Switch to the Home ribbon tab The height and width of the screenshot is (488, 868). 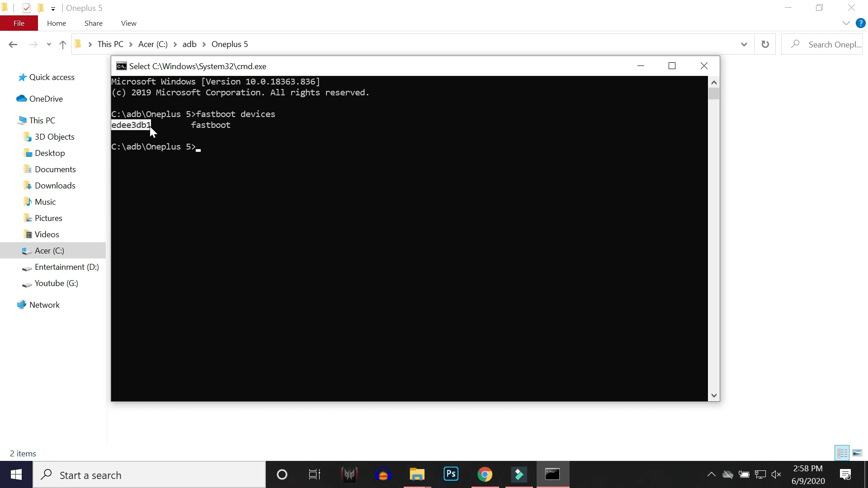(x=57, y=23)
